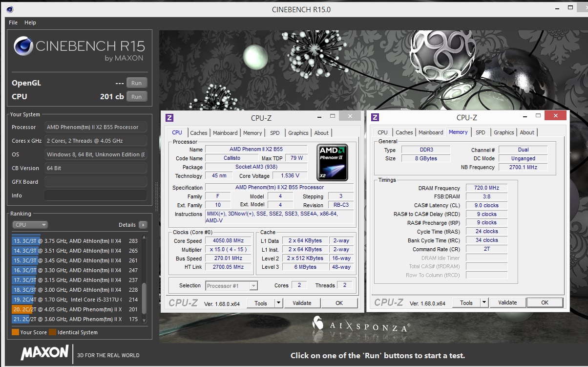Switch to Graphics tab in CPU-Z Memory window
The image size is (588, 367).
504,132
